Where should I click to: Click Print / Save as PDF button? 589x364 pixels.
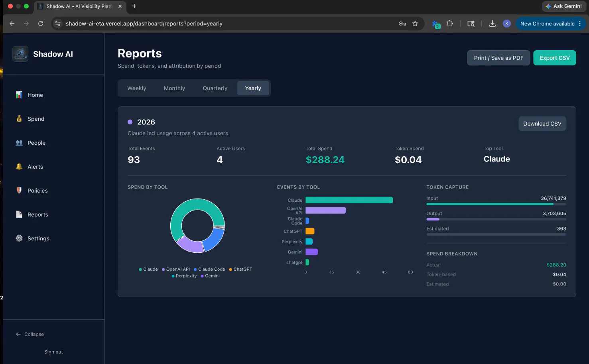[x=498, y=58]
